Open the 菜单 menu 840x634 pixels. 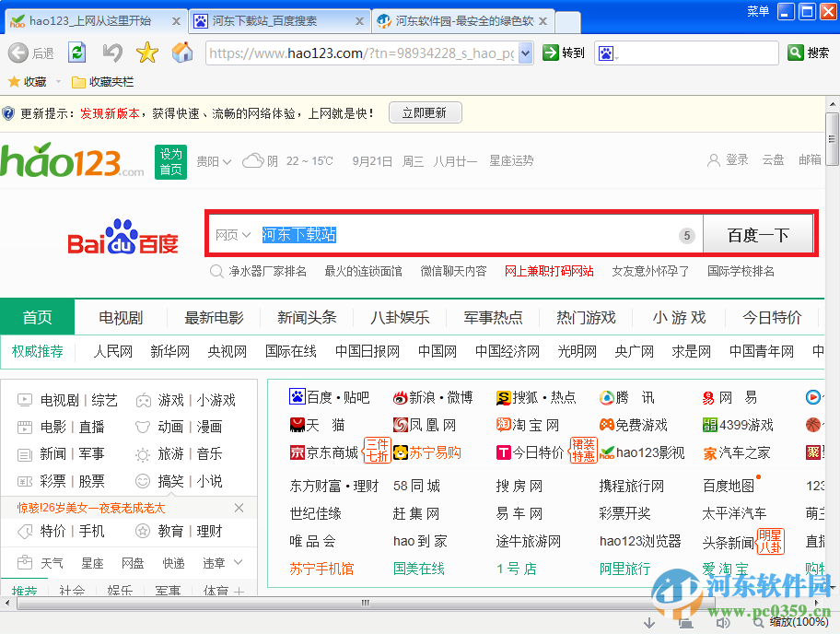(757, 11)
